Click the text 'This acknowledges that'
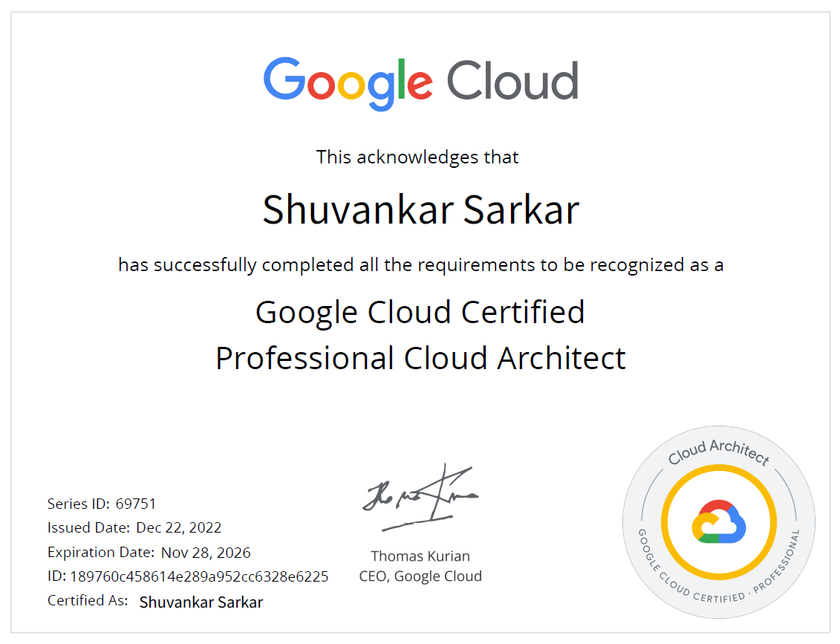Viewport: 840px width, 644px height. tap(417, 157)
